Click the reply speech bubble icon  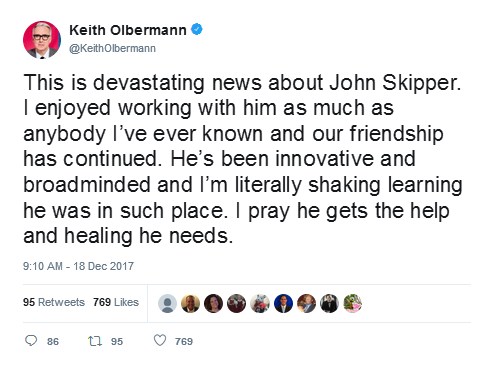[x=31, y=341]
